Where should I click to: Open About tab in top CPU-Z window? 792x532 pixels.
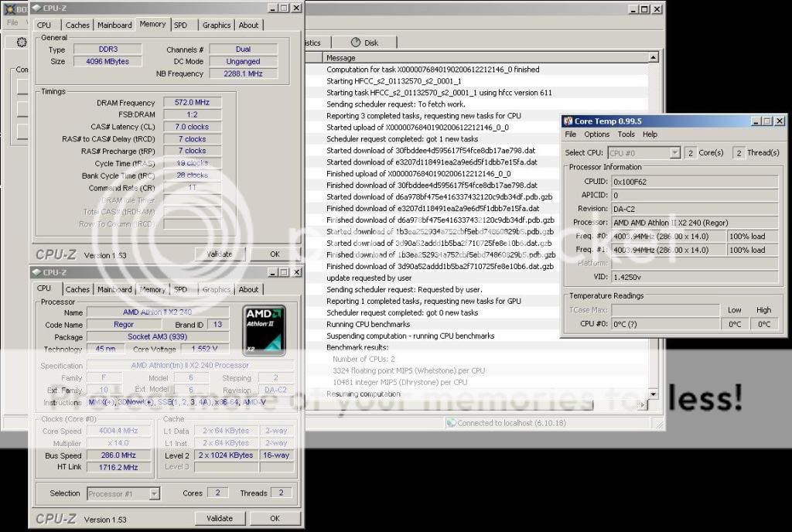(248, 25)
